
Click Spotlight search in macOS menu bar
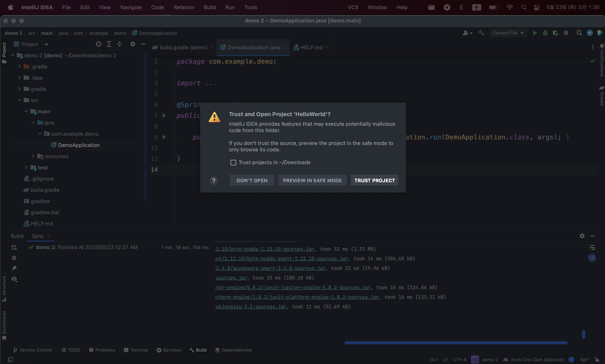(x=523, y=7)
